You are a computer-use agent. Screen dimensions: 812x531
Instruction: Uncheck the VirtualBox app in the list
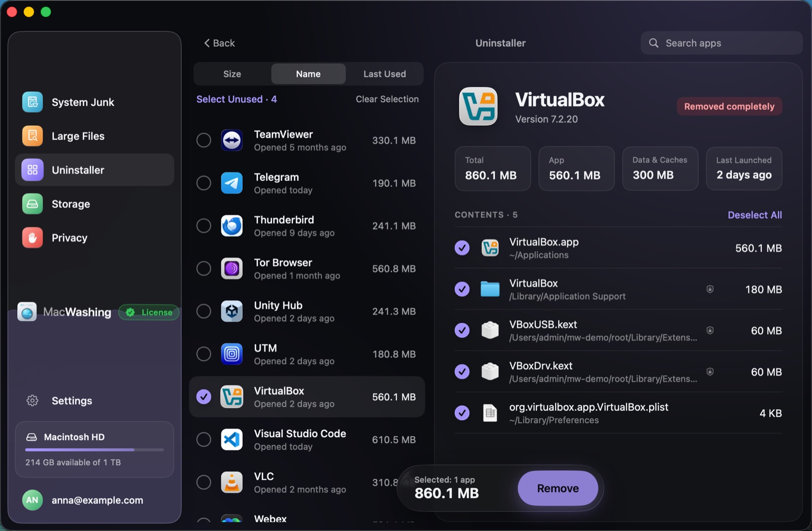coord(204,397)
